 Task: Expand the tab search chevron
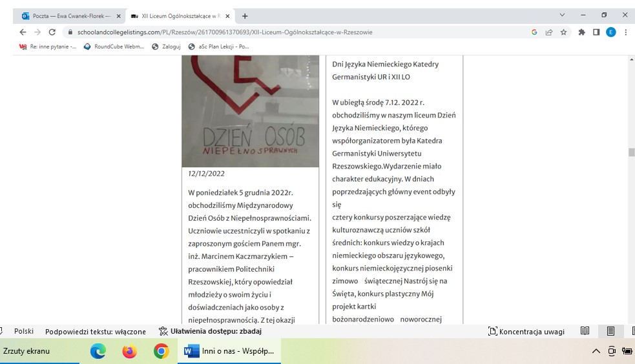pos(562,15)
